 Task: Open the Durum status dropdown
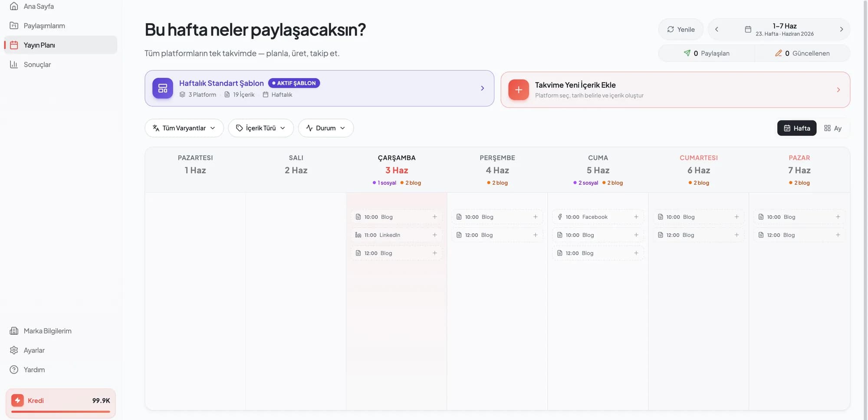coord(326,128)
